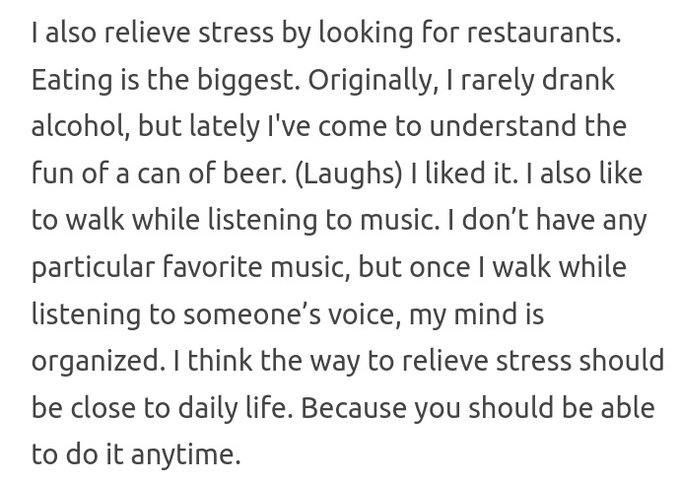Viewport: 680px width, 485px height.
Task: Click the text "(Laughs)" in parentheses
Action: pyautogui.click(x=348, y=174)
